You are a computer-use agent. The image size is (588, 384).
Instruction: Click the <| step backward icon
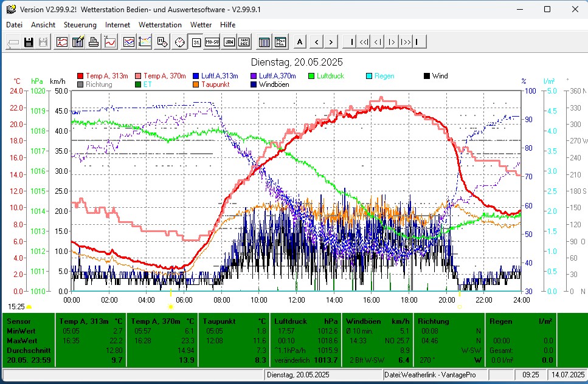point(378,42)
